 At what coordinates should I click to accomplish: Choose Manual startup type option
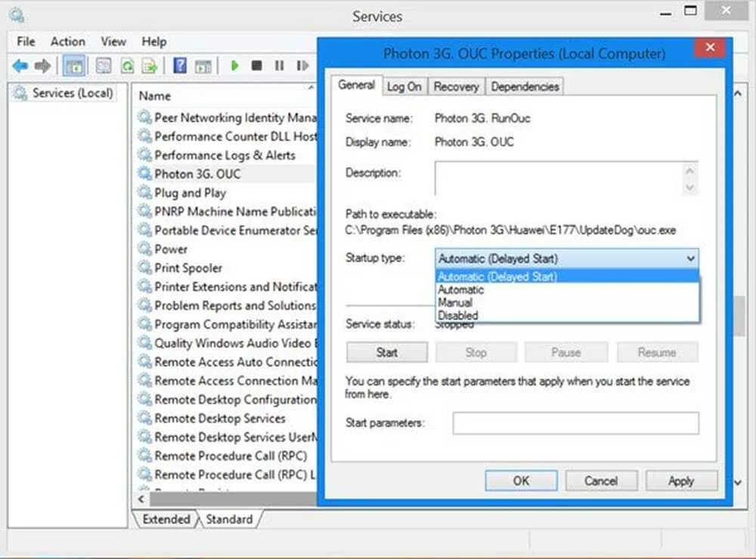[568, 303]
